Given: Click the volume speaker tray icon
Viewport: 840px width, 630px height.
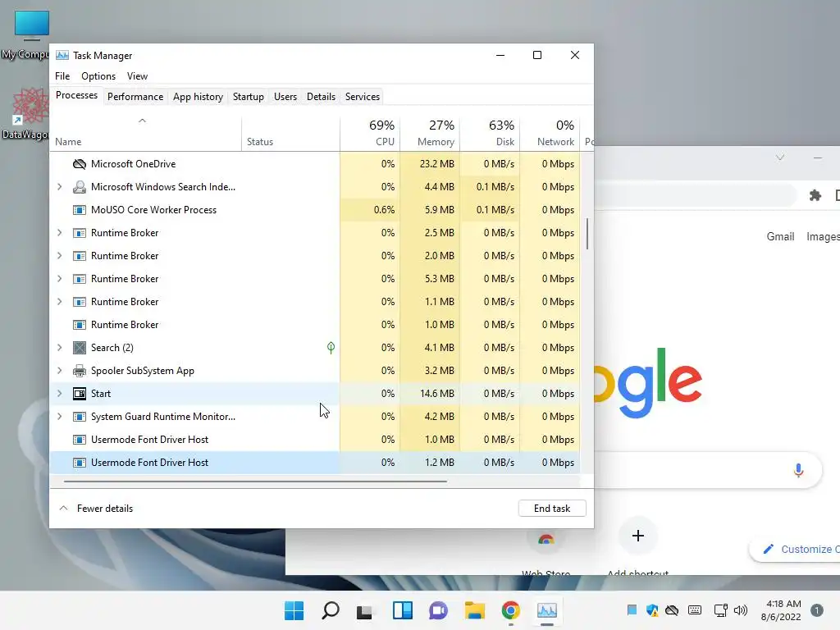Looking at the screenshot, I should 741,610.
